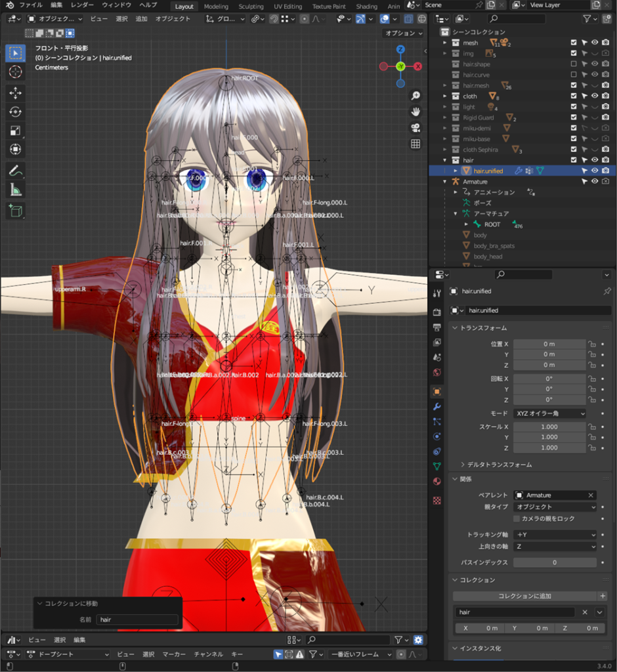Toggle the camera view icon in viewport
Image resolution: width=617 pixels, height=672 pixels.
[x=415, y=128]
